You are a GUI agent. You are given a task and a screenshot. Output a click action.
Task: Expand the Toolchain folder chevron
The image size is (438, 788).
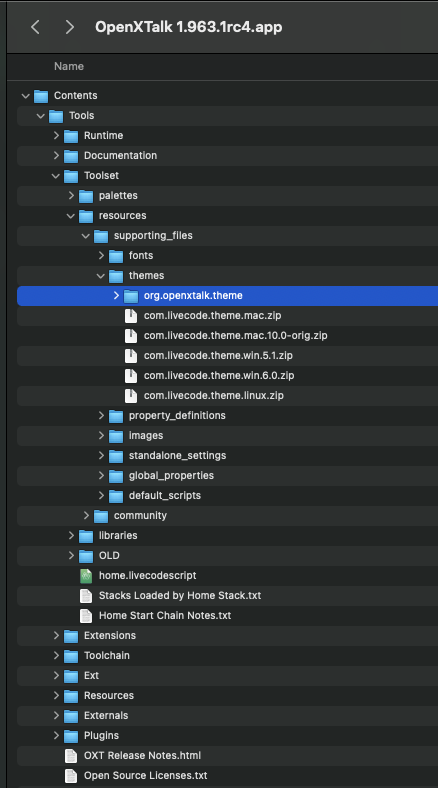(x=56, y=655)
